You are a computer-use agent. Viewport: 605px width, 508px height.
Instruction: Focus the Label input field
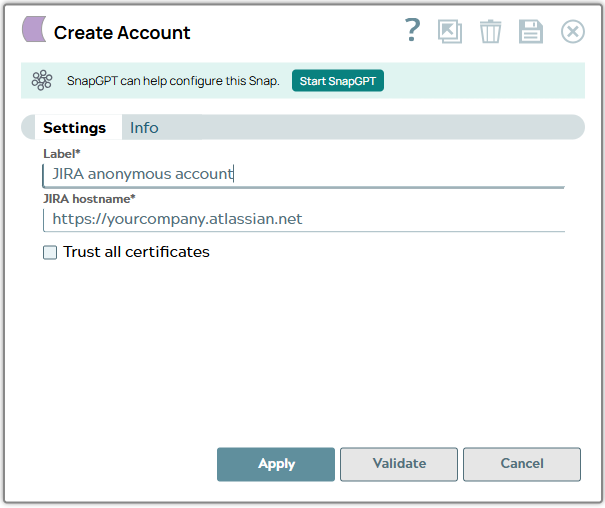tap(304, 175)
